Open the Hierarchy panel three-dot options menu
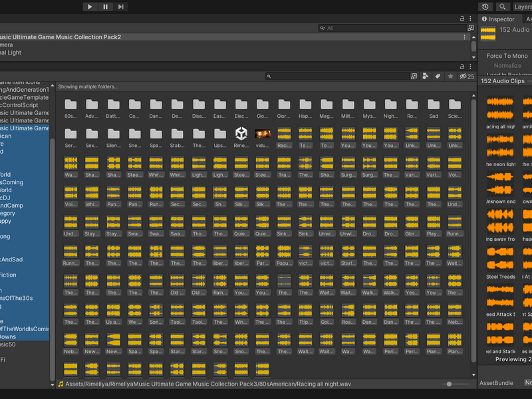The width and height of the screenshot is (532, 399). click(x=470, y=19)
